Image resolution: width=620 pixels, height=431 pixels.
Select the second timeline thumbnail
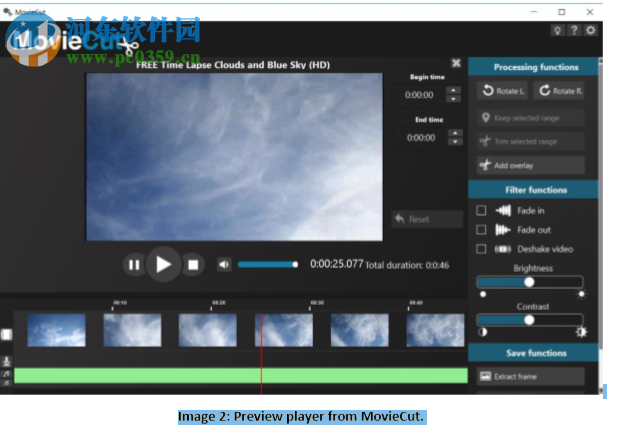pos(132,330)
